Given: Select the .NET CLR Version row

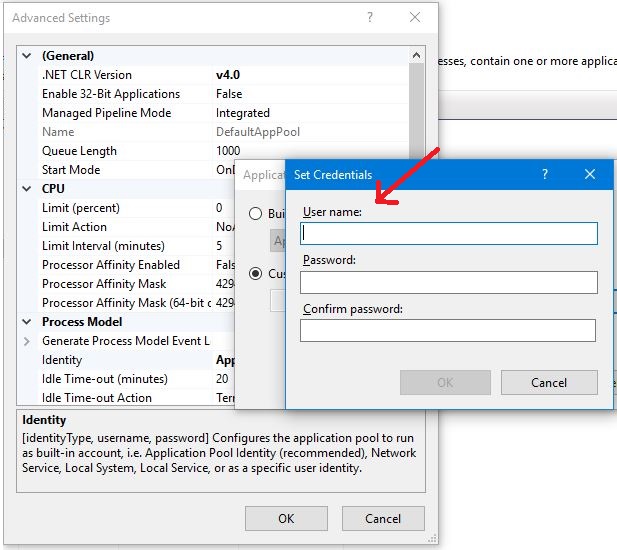Looking at the screenshot, I should (x=86, y=75).
